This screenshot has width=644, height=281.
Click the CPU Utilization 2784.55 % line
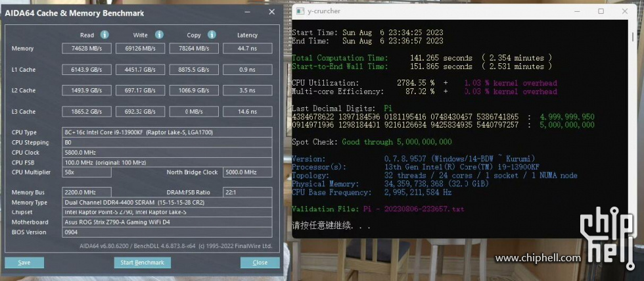click(425, 83)
